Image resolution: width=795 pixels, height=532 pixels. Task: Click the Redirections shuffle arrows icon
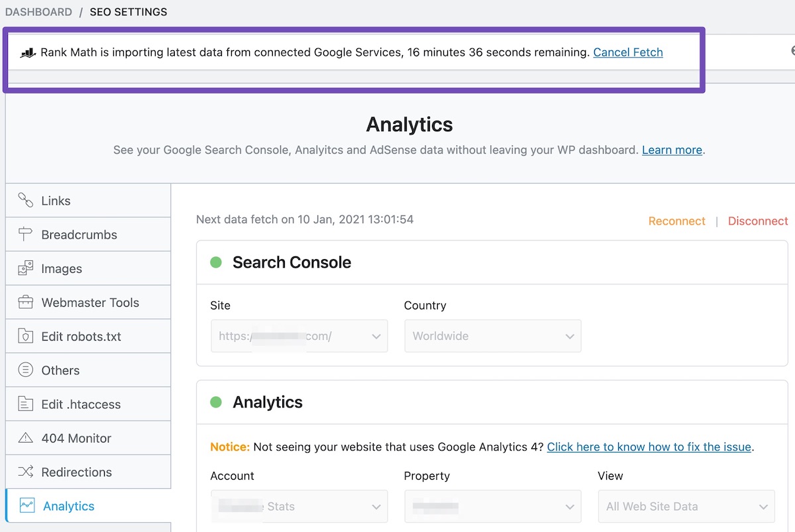(x=25, y=472)
